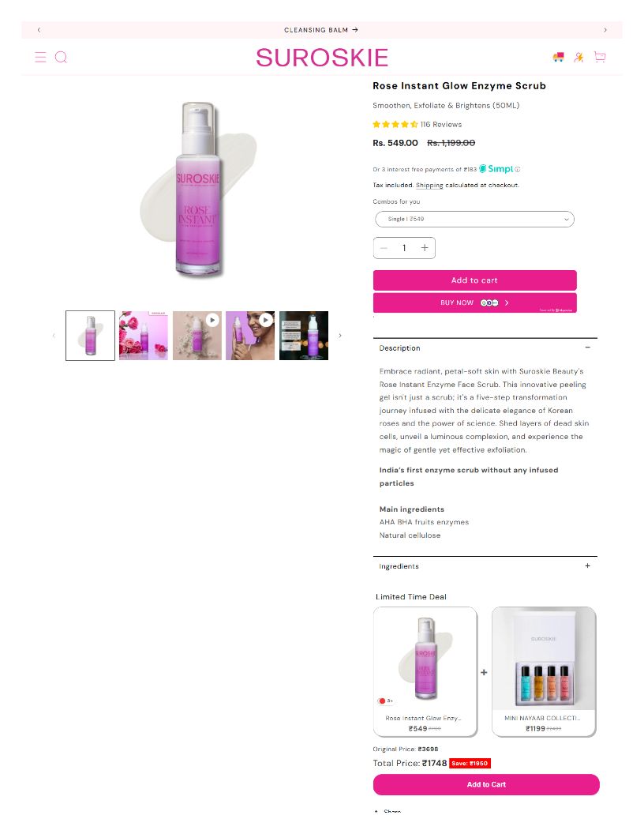The width and height of the screenshot is (644, 834).
Task: Open the account profile icon
Action: (578, 57)
